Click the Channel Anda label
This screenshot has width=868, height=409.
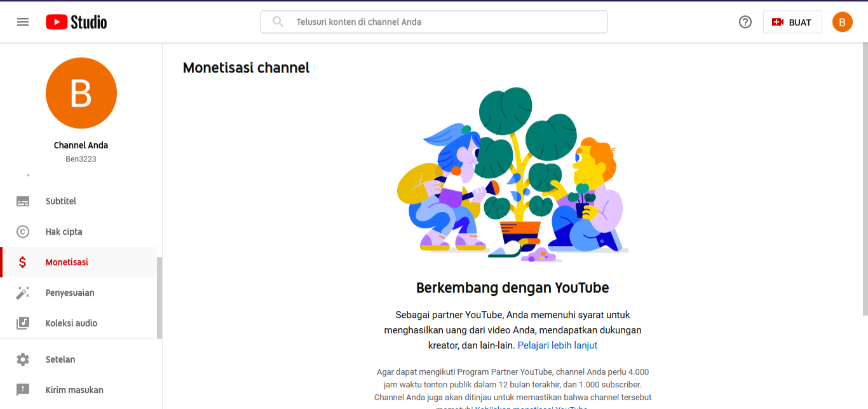tap(81, 145)
